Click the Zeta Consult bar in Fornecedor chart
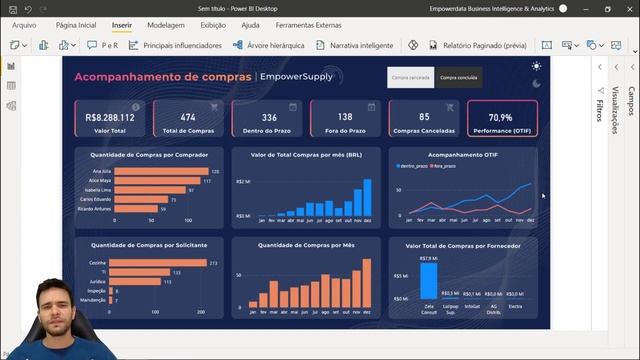The height and width of the screenshot is (360, 640). 429,281
